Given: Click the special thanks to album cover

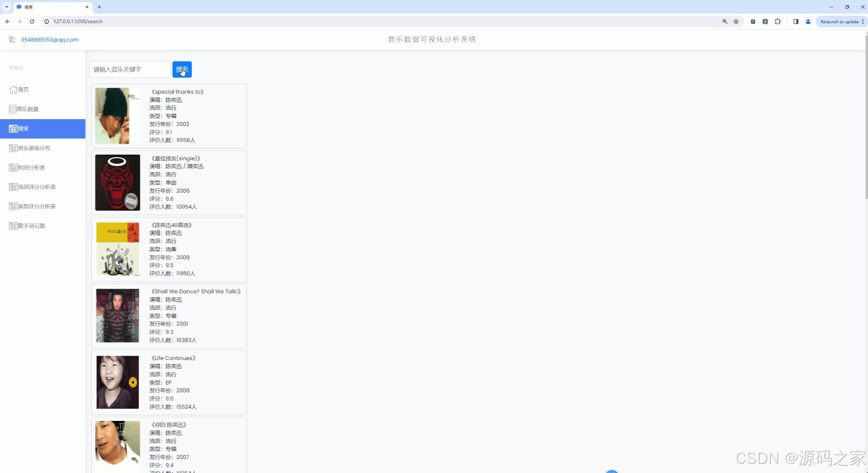Looking at the screenshot, I should 117,116.
